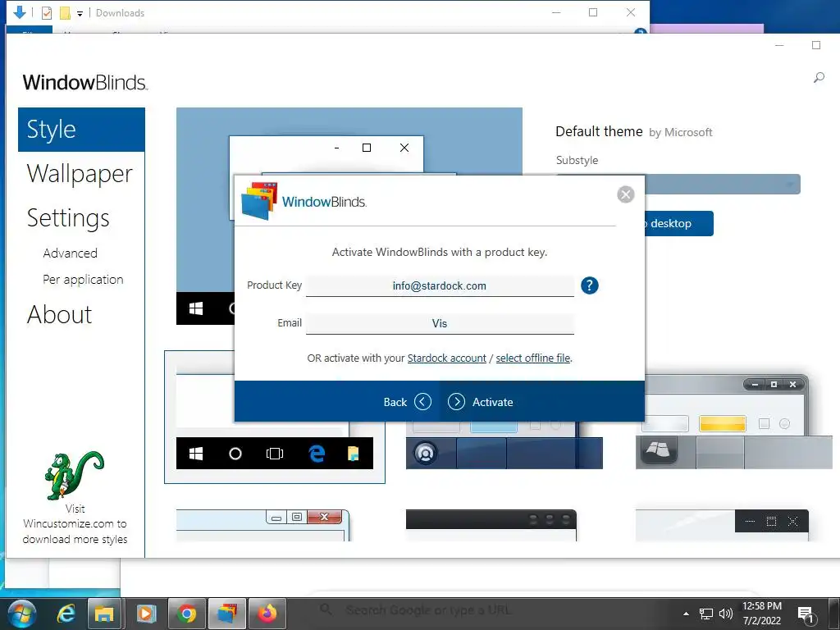This screenshot has height=630, width=840.
Task: Maximize the WindowBlinds window
Action: 816,46
